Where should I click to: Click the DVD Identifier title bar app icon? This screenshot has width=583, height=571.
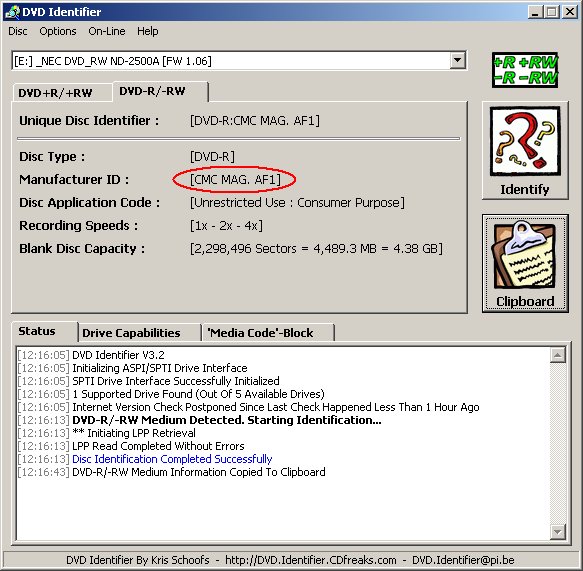tap(13, 12)
